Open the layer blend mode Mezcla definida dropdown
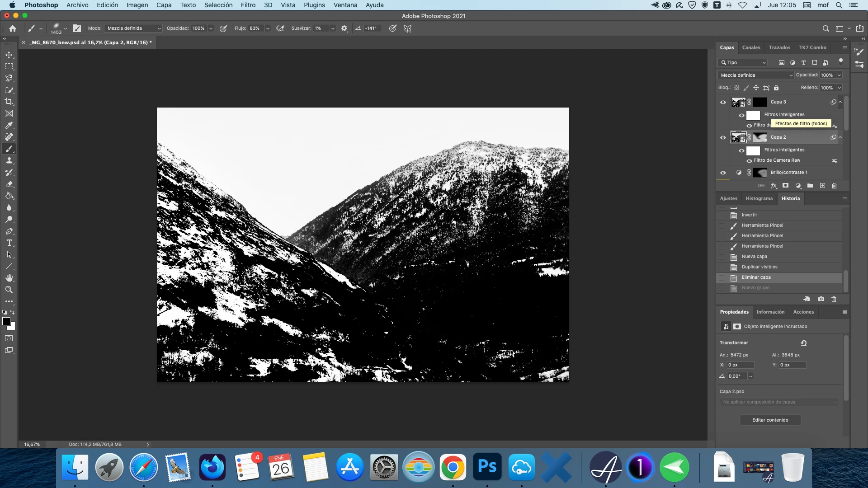Screen dimensions: 868x488 tap(756, 75)
